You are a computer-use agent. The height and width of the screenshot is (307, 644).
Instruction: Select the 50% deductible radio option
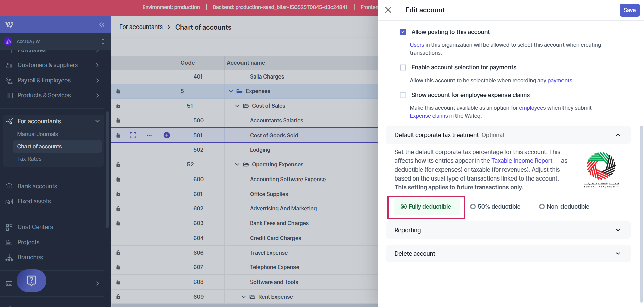(473, 207)
